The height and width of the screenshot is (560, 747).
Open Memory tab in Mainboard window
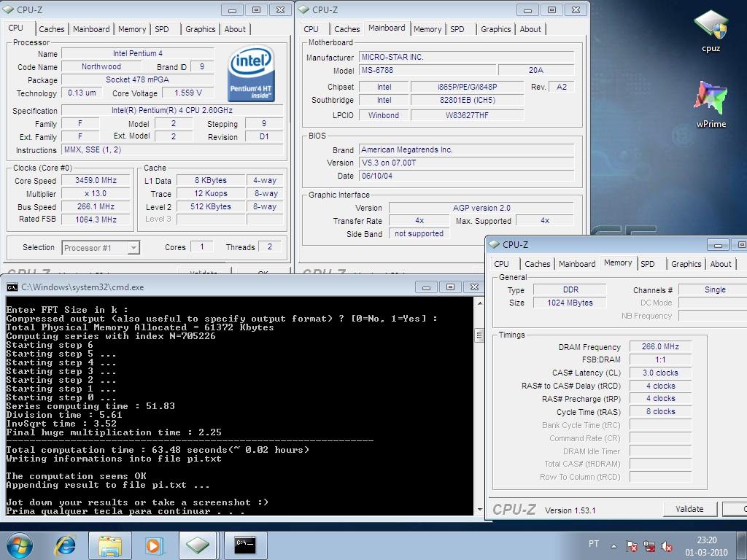[x=427, y=29]
